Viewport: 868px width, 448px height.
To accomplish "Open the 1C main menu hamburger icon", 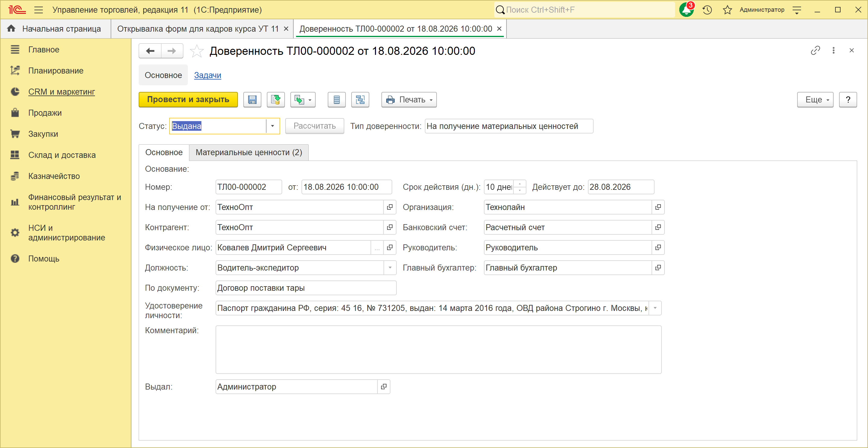I will tap(39, 10).
